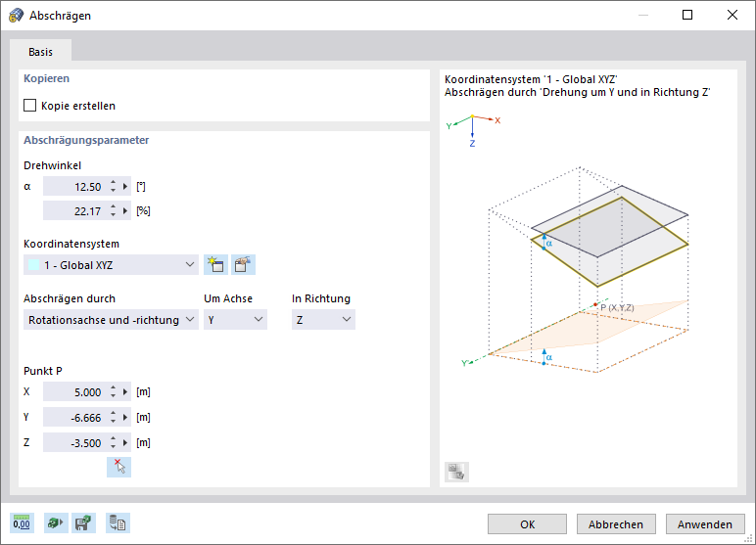The height and width of the screenshot is (545, 756).
Task: Click the 'Kopieren' section heading
Action: tap(46, 78)
